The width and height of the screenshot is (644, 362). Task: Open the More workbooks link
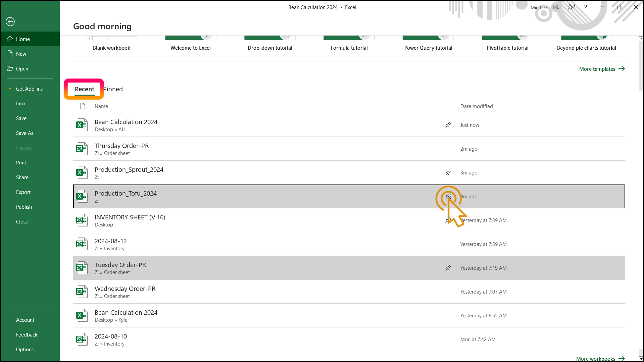coord(600,358)
